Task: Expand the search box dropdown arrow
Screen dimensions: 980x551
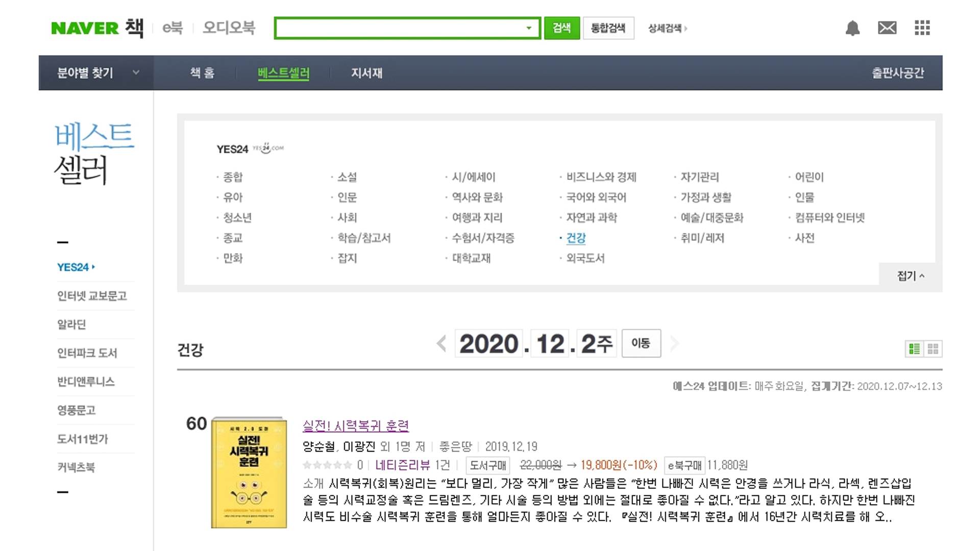Action: tap(529, 28)
